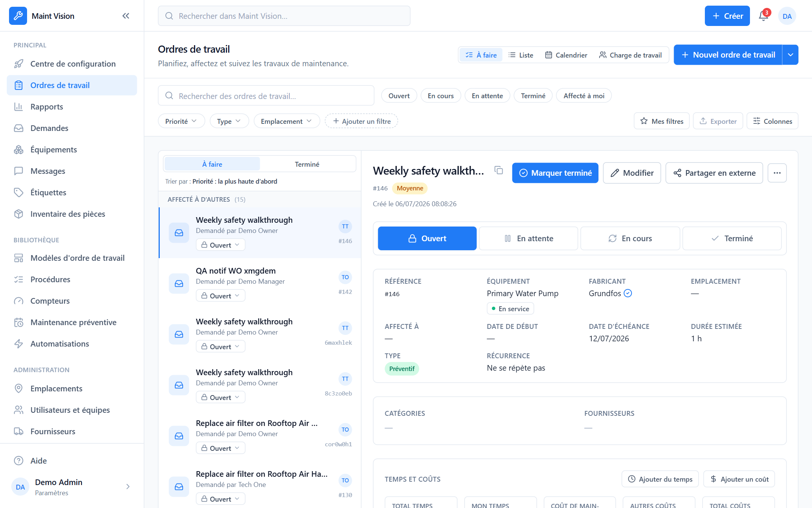The width and height of the screenshot is (812, 508).
Task: Click Partager en externe button
Action: (x=714, y=173)
